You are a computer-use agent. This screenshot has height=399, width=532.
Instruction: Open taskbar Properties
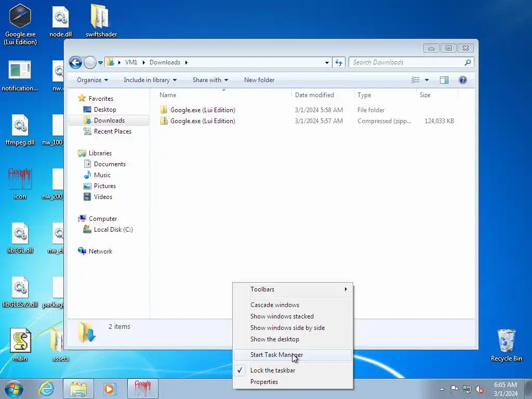click(x=293, y=382)
